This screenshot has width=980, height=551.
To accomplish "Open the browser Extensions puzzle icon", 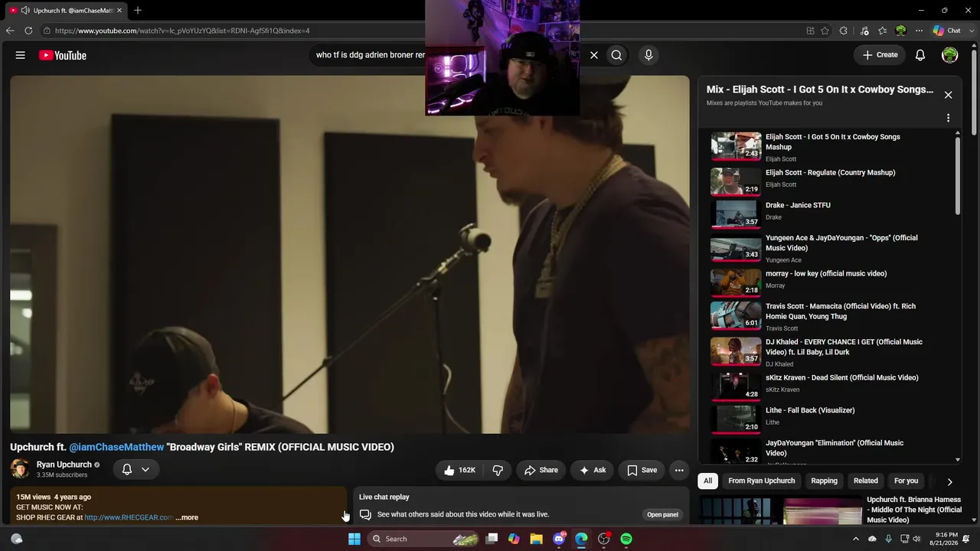I will (844, 31).
